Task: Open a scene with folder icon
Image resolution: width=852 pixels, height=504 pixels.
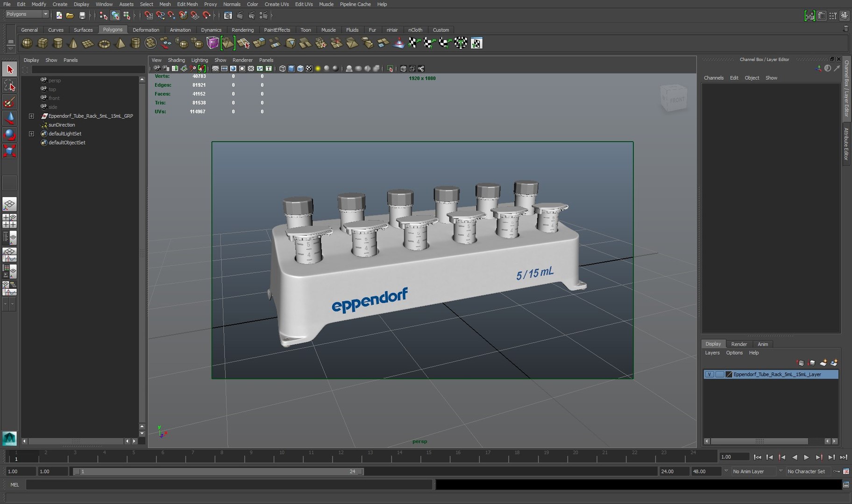Action: coord(70,15)
